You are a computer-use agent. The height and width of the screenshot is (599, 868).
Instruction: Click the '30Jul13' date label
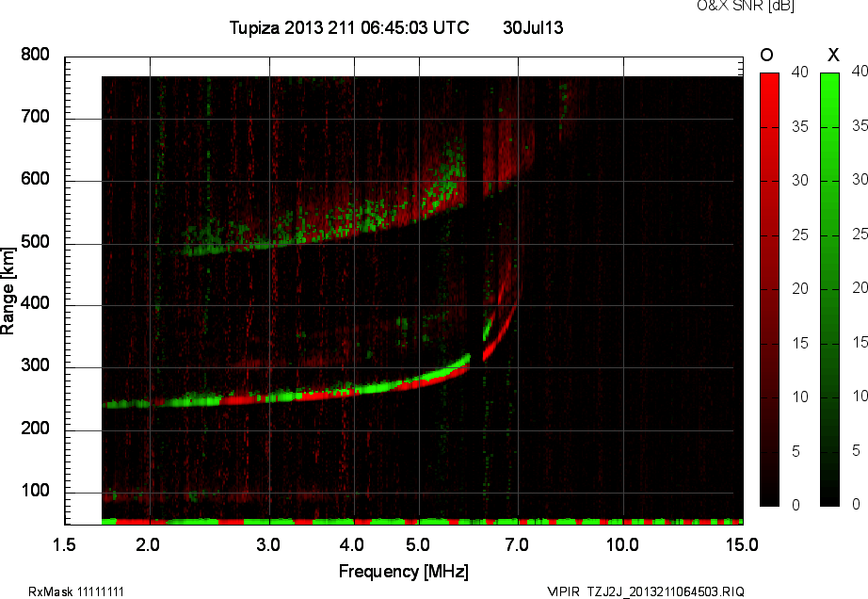533,27
